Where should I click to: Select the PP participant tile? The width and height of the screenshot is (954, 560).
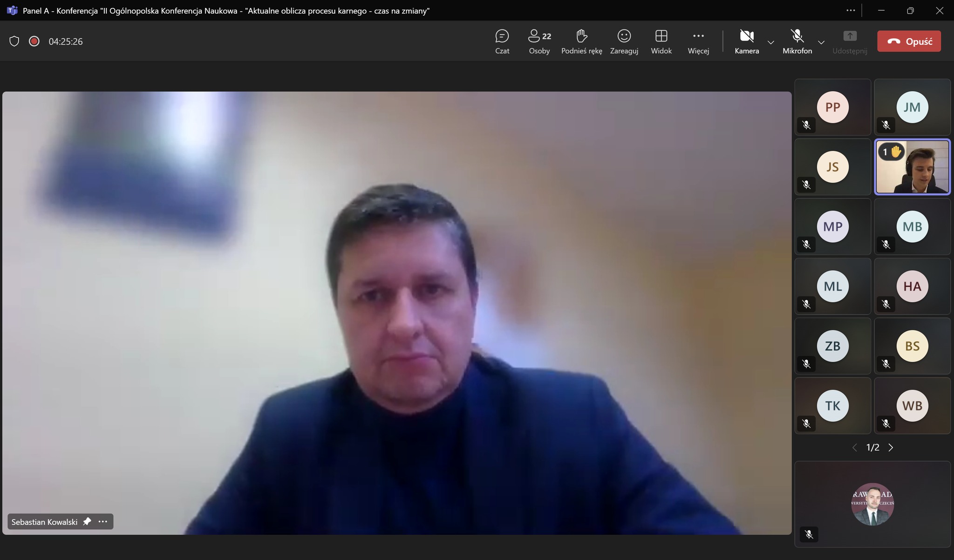(832, 107)
